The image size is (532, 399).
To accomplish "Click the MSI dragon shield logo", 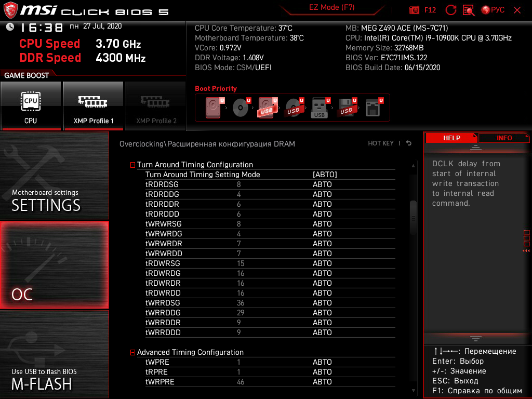I will coord(10,10).
